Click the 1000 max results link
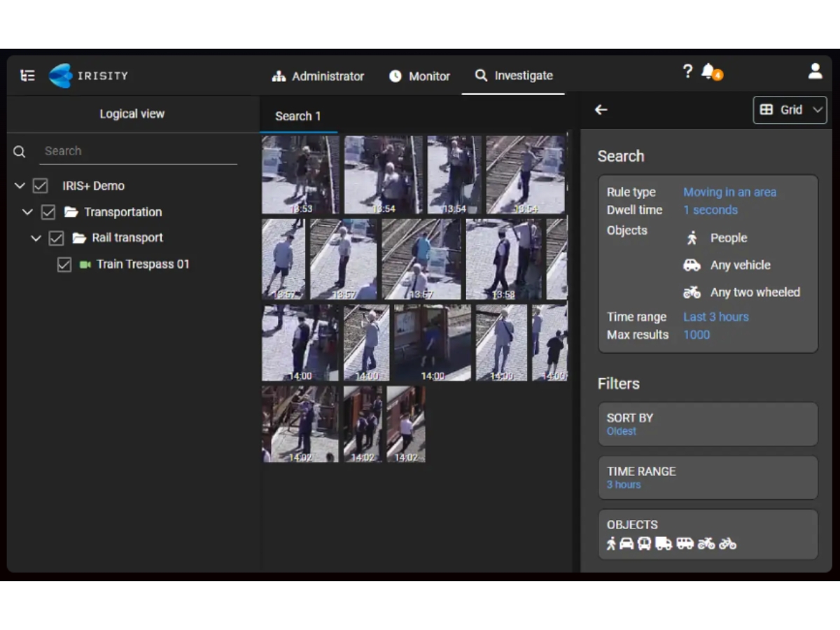The width and height of the screenshot is (840, 630). (x=696, y=335)
